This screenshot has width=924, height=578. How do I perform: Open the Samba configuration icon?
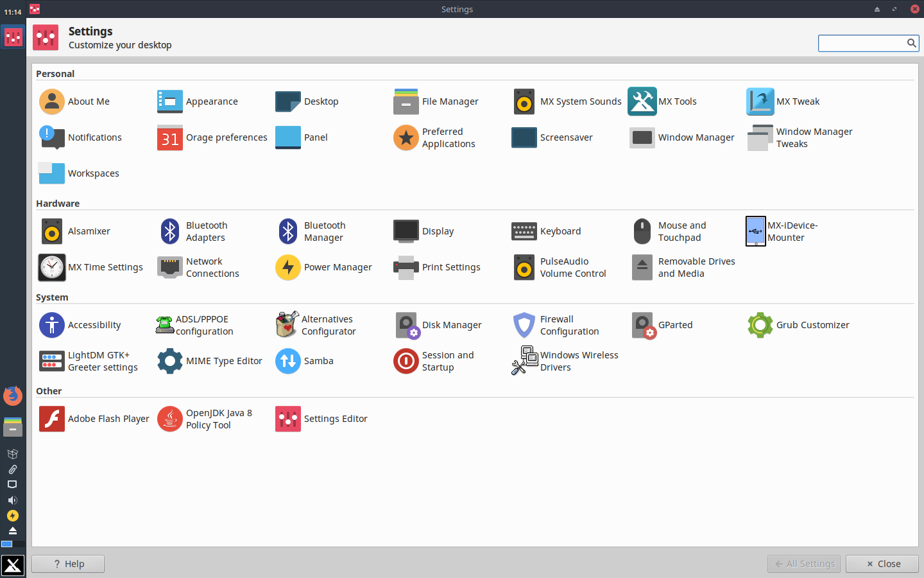(288, 361)
